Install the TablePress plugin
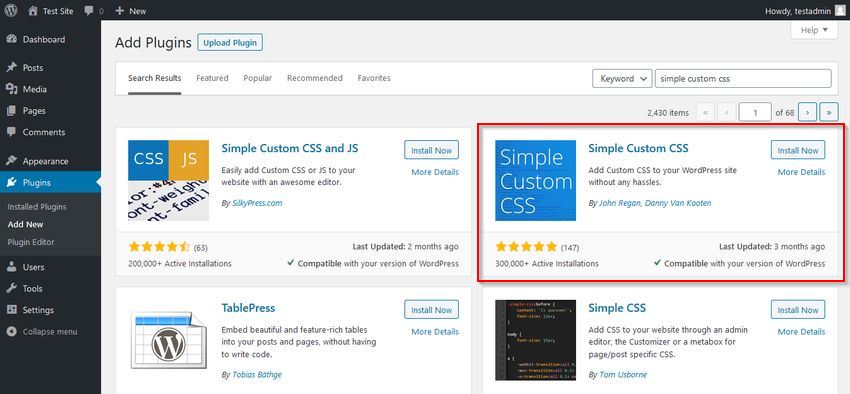This screenshot has height=394, width=850. (432, 310)
